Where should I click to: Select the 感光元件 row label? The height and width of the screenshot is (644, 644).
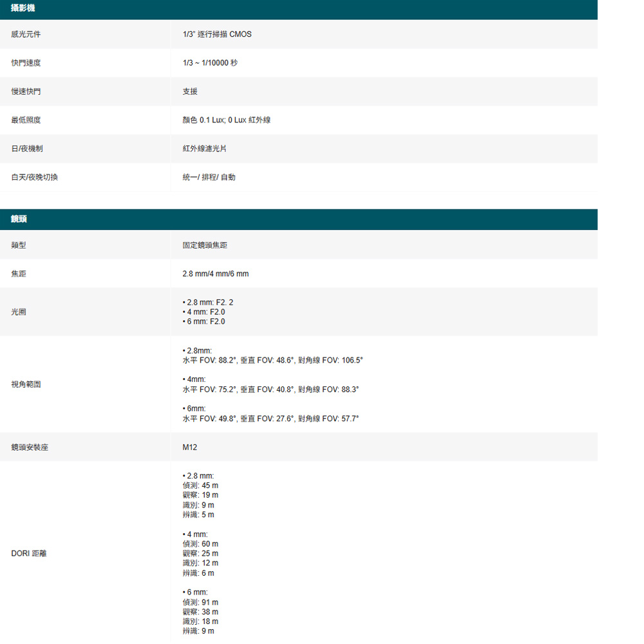26,34
